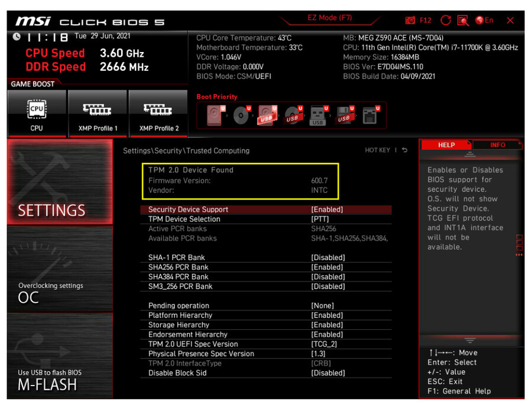
Task: Activate XMP Profile 1
Action: tap(98, 114)
